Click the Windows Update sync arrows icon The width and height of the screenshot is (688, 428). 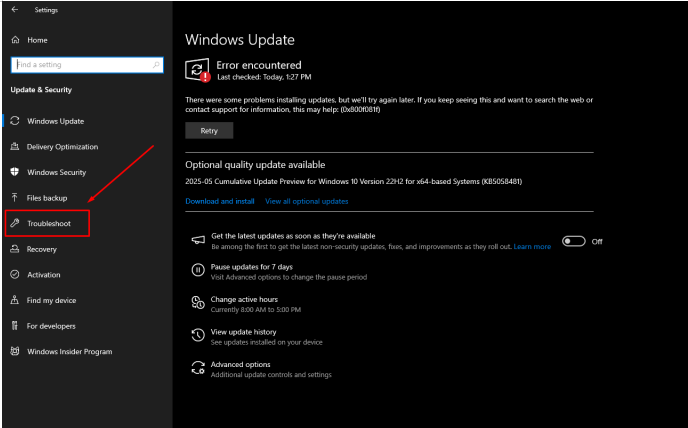pos(15,121)
